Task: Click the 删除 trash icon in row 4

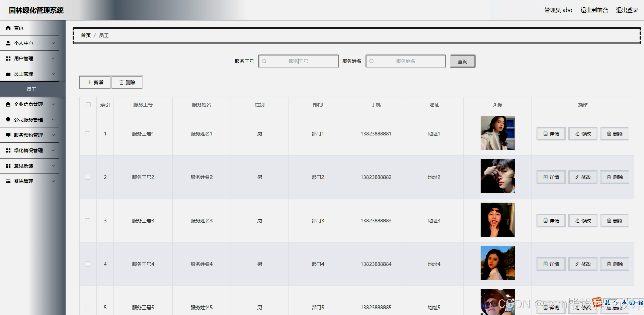Action: point(609,264)
